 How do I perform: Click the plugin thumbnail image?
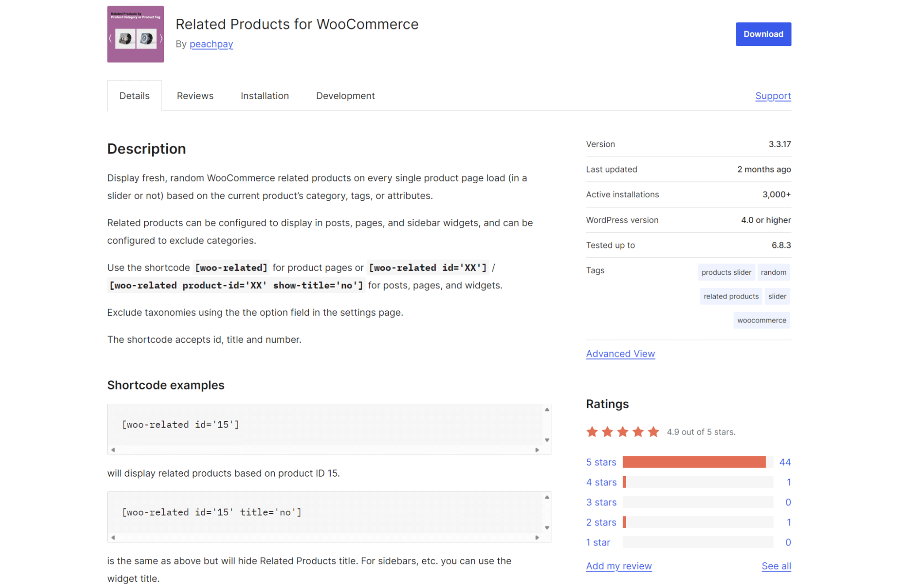tap(135, 34)
